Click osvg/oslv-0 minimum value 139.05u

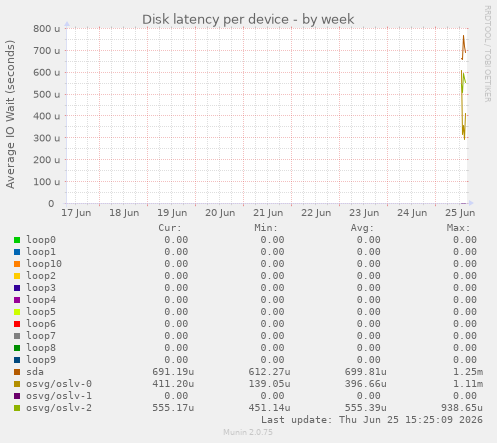tap(269, 384)
